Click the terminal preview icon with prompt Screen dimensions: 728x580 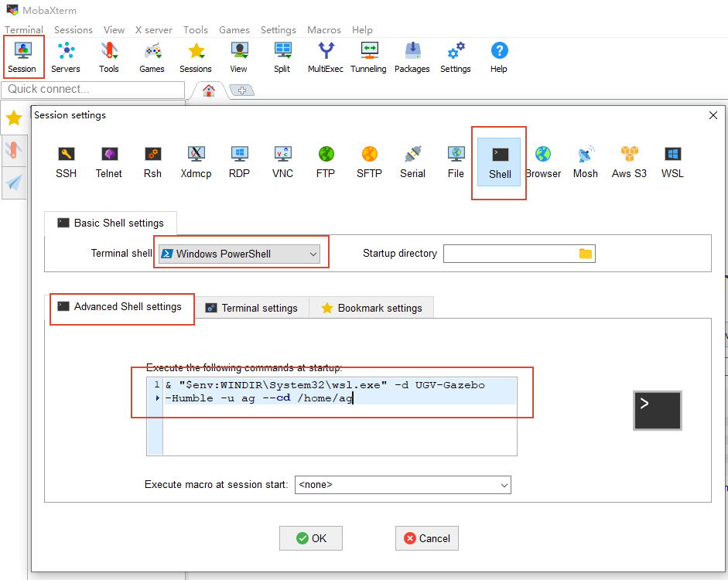[658, 411]
